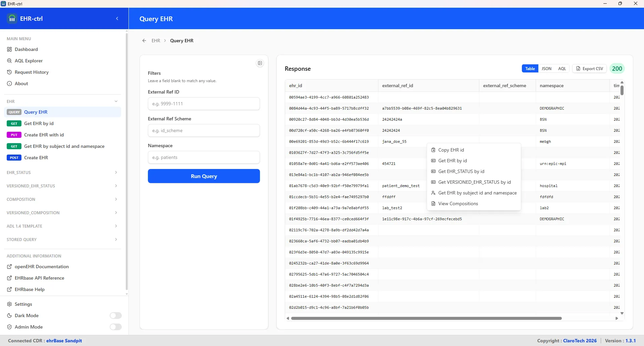Select Get VERSIONED_EHR_STATUS by id entry
Image resolution: width=644 pixels, height=346 pixels.
[474, 182]
